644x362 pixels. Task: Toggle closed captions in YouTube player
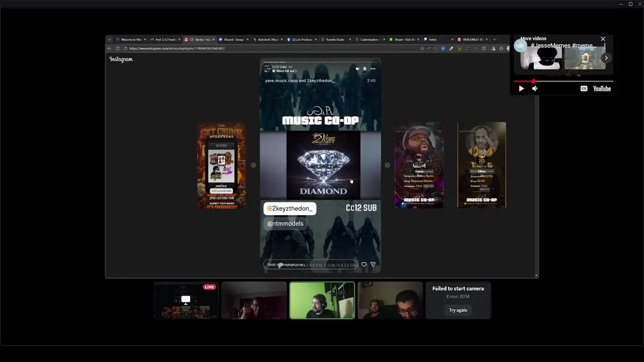584,88
